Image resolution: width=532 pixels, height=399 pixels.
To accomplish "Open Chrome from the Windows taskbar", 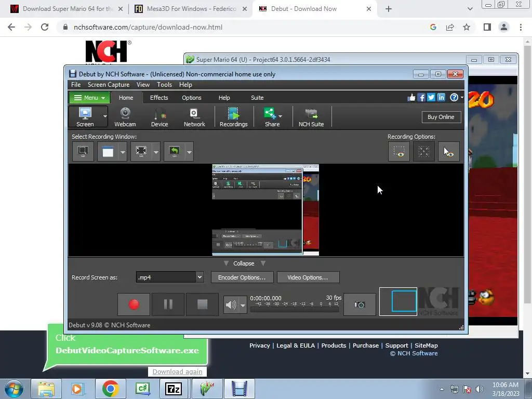I will pos(110,389).
